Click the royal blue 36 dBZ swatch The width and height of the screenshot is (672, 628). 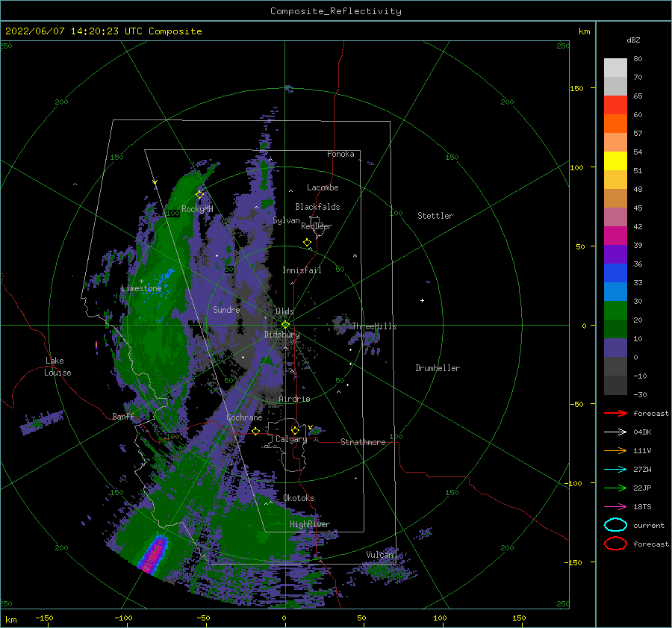click(x=615, y=273)
